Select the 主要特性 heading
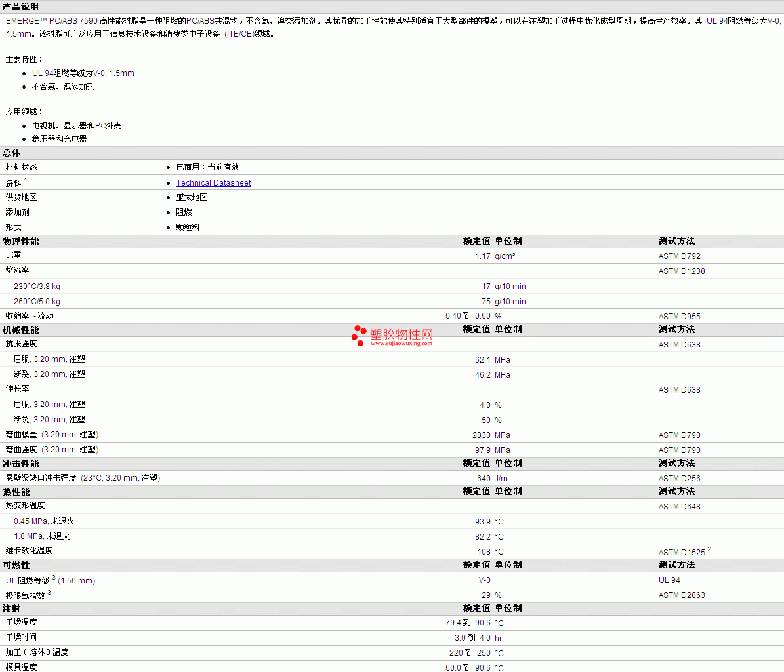The width and height of the screenshot is (784, 672). (24, 60)
